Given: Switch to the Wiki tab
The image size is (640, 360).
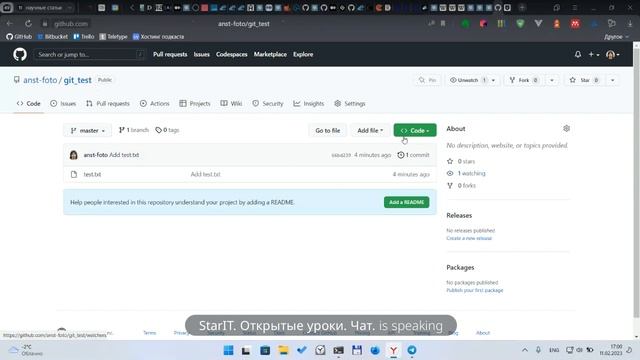Looking at the screenshot, I should (231, 104).
